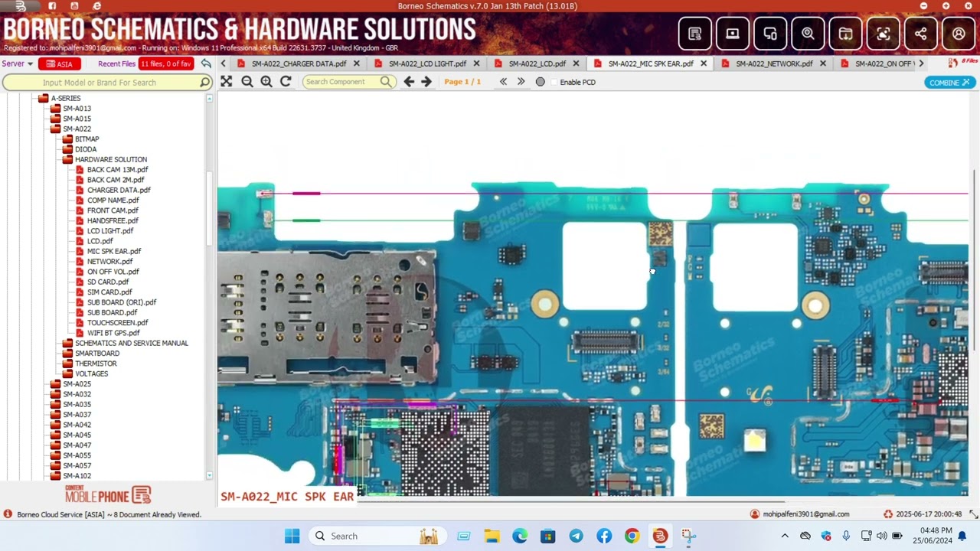Click the grey circle record indicator
980x551 pixels.
coord(541,82)
